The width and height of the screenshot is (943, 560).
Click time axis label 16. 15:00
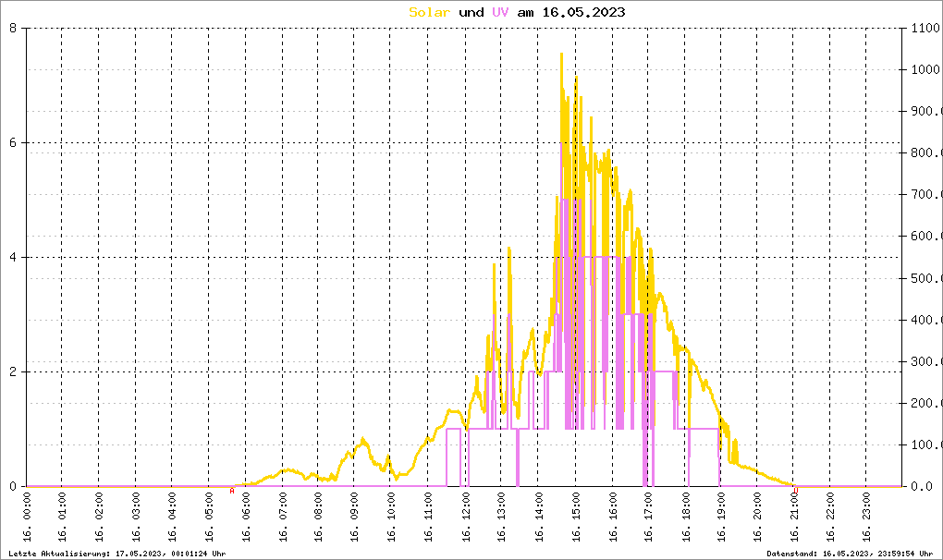(576, 517)
